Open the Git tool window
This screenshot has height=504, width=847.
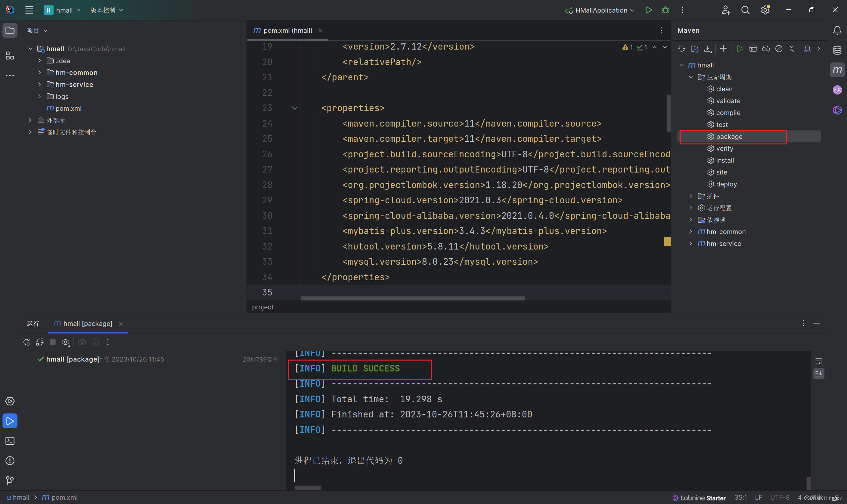pos(10,480)
